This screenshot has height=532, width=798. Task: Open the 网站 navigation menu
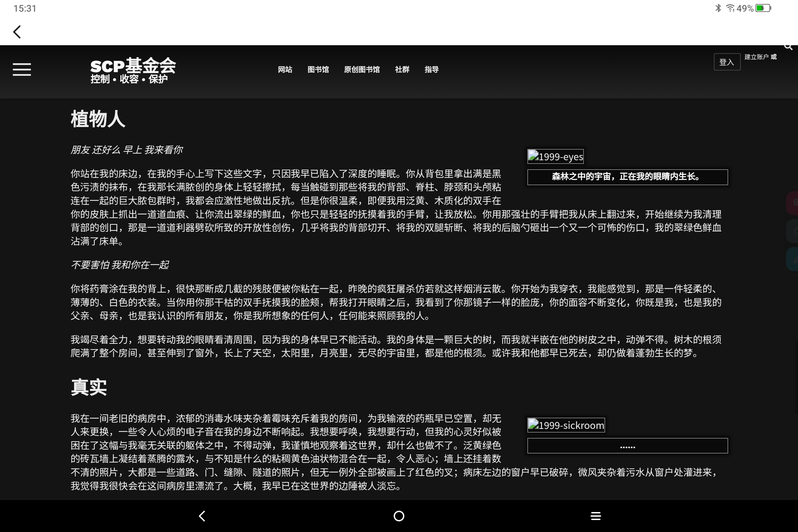285,69
